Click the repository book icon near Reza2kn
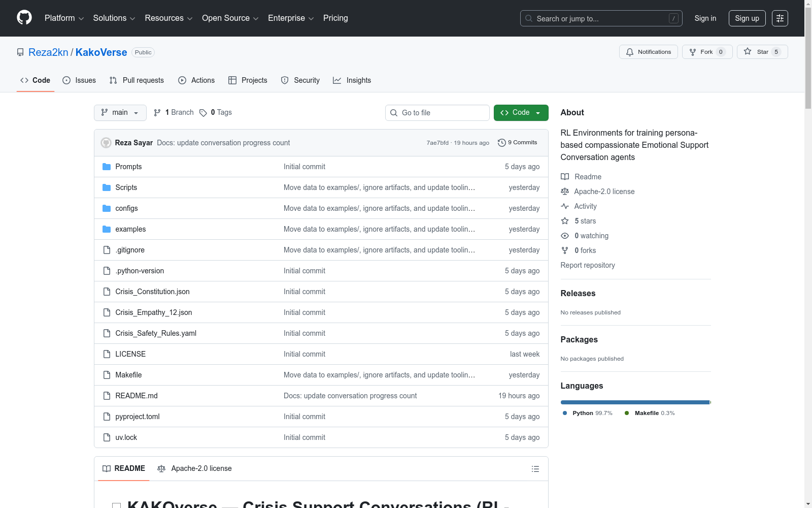 click(20, 52)
